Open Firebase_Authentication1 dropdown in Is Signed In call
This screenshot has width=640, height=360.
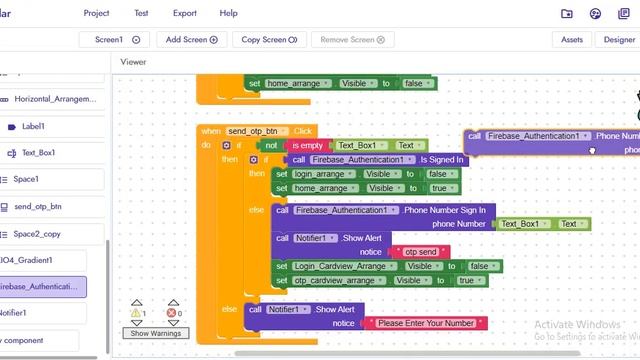click(362, 160)
